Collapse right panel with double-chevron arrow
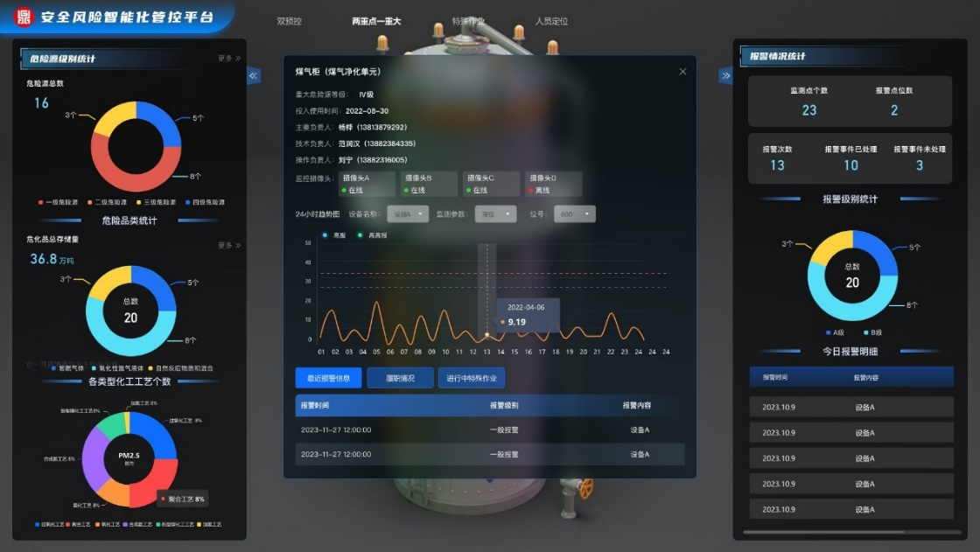Viewport: 980px width, 552px height. (725, 76)
